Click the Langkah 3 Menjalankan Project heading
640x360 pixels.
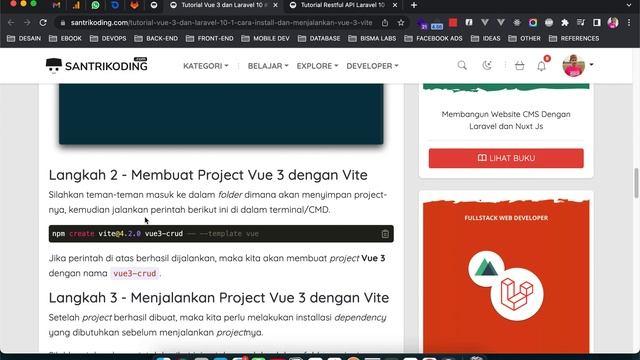[x=219, y=298]
